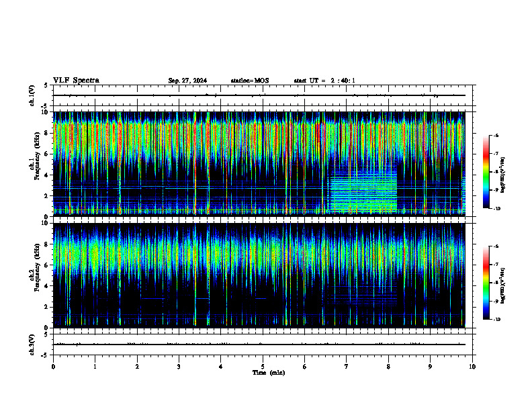Click the "station=MOS" header label

coord(250,81)
